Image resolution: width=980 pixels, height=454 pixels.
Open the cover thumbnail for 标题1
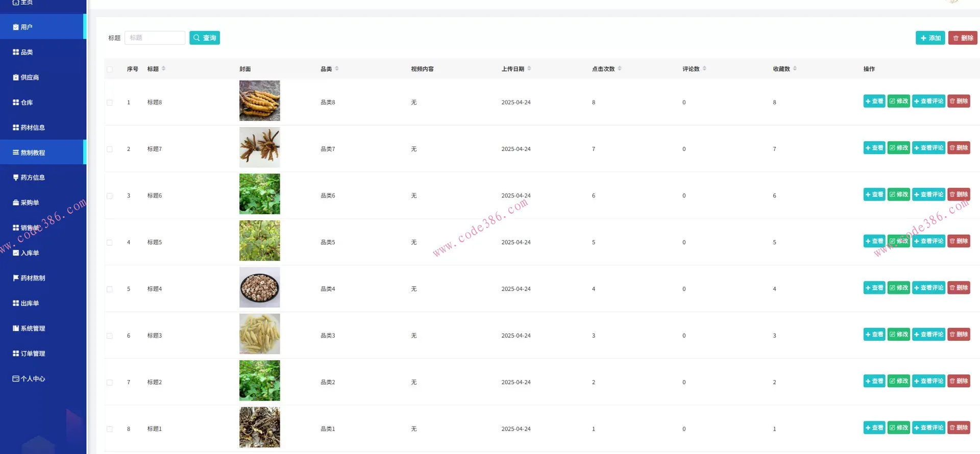tap(260, 427)
